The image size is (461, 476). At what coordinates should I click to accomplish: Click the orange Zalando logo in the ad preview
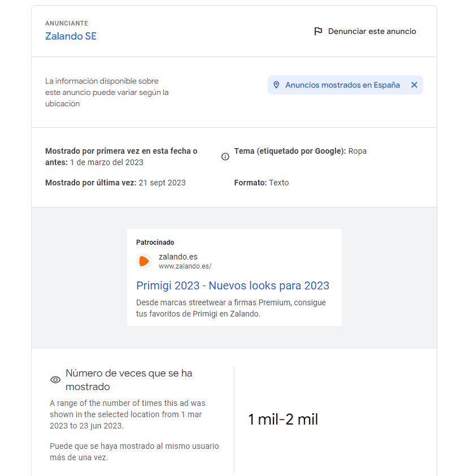(x=144, y=261)
